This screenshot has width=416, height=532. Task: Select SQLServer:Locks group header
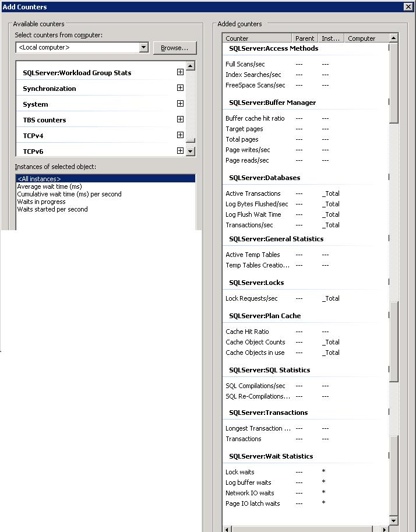point(256,283)
